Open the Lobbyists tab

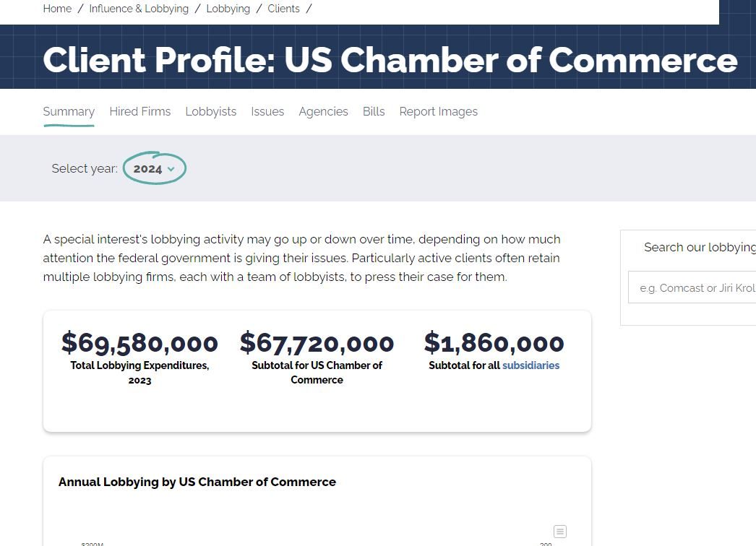[211, 111]
